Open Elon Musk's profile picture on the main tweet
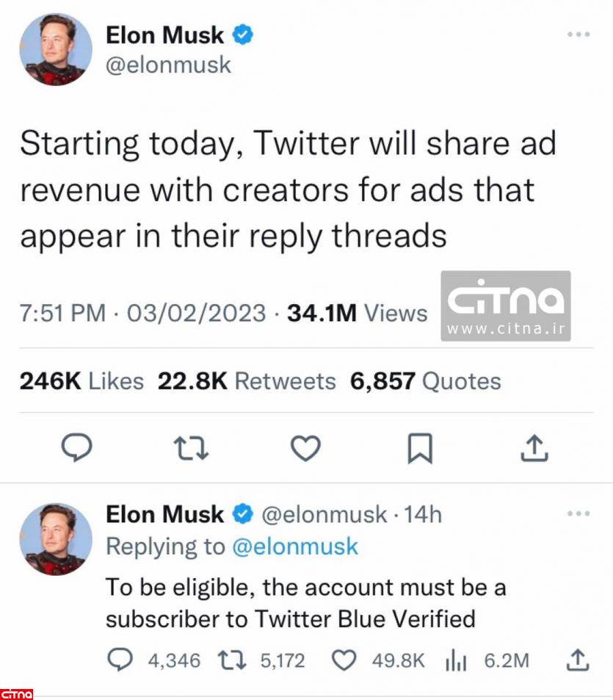 pyautogui.click(x=56, y=50)
